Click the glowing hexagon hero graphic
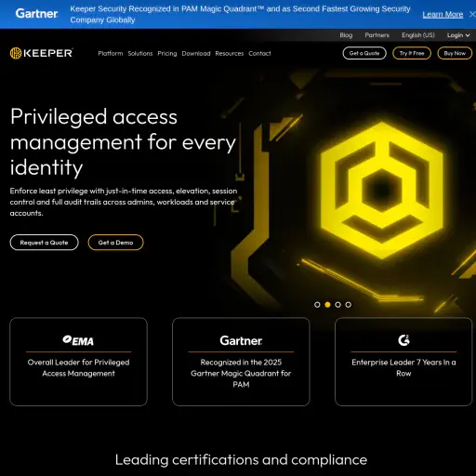 tap(382, 191)
